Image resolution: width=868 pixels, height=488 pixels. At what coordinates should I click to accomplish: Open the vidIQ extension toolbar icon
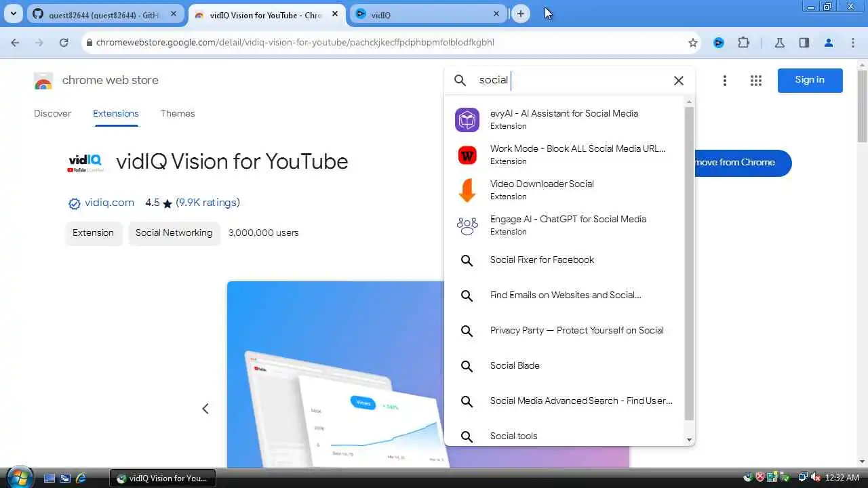(719, 43)
